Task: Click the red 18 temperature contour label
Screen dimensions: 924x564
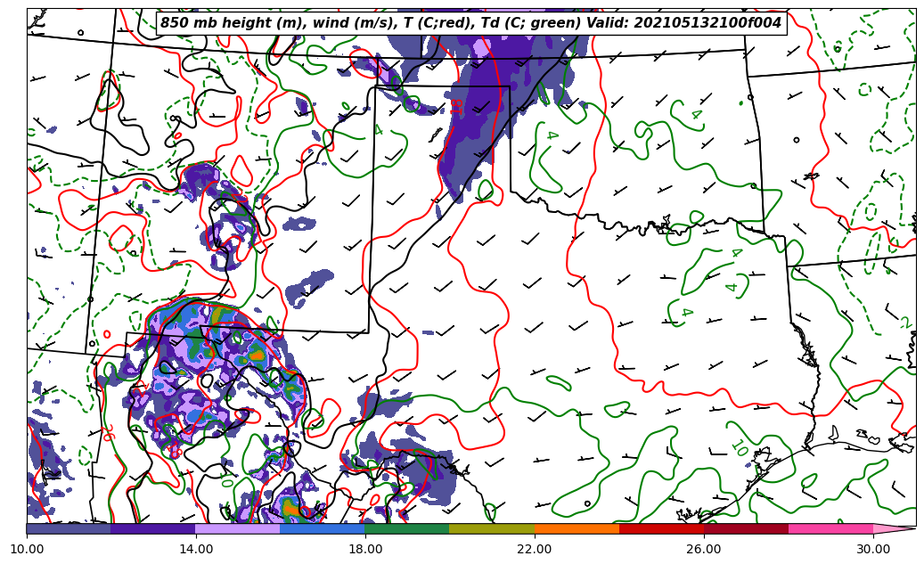Action: click(456, 105)
